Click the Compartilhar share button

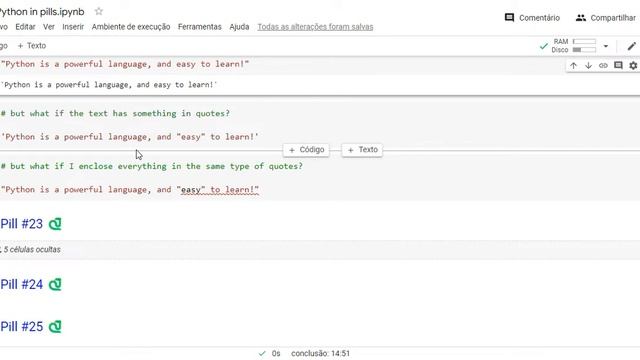point(606,18)
